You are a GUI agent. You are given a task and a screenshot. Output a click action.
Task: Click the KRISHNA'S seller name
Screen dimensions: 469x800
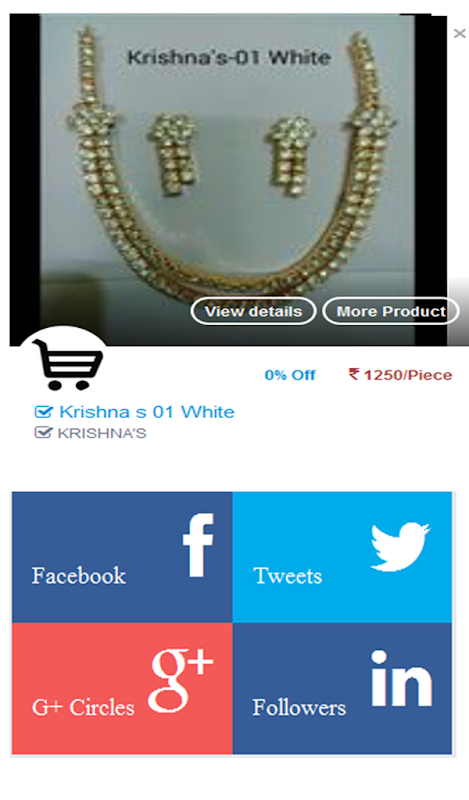[x=102, y=433]
